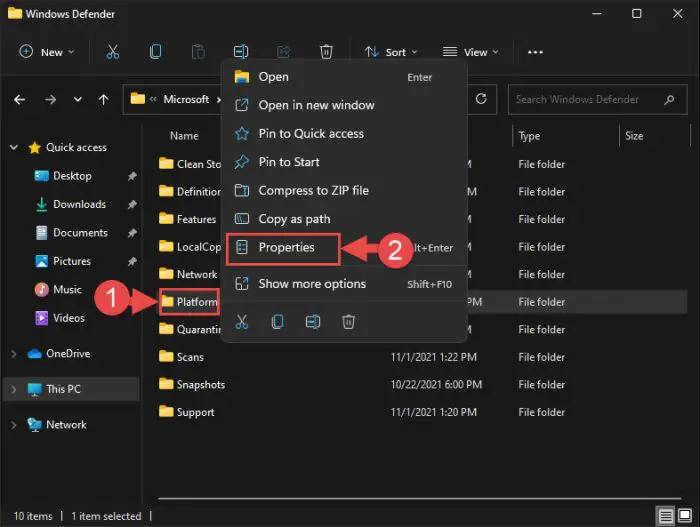Click '10/22/2021 6:00 PM' date cell
The image size is (700, 527).
point(436,385)
